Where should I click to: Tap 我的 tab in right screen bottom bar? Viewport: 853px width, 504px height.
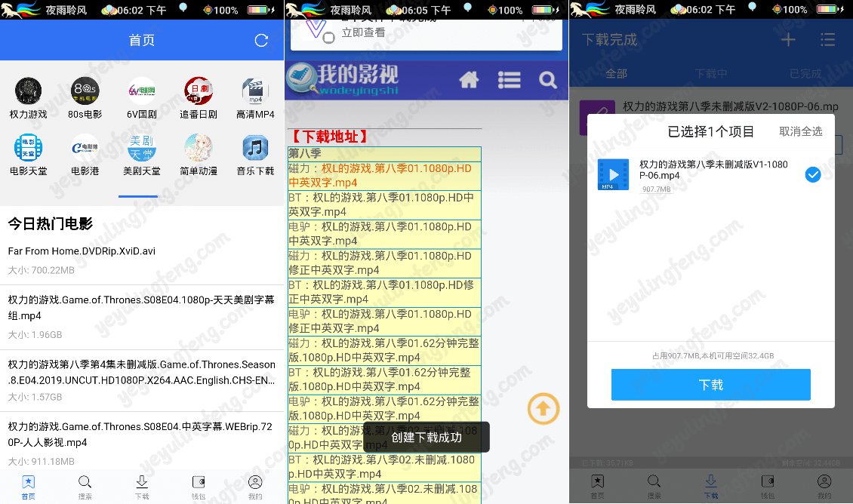[824, 487]
